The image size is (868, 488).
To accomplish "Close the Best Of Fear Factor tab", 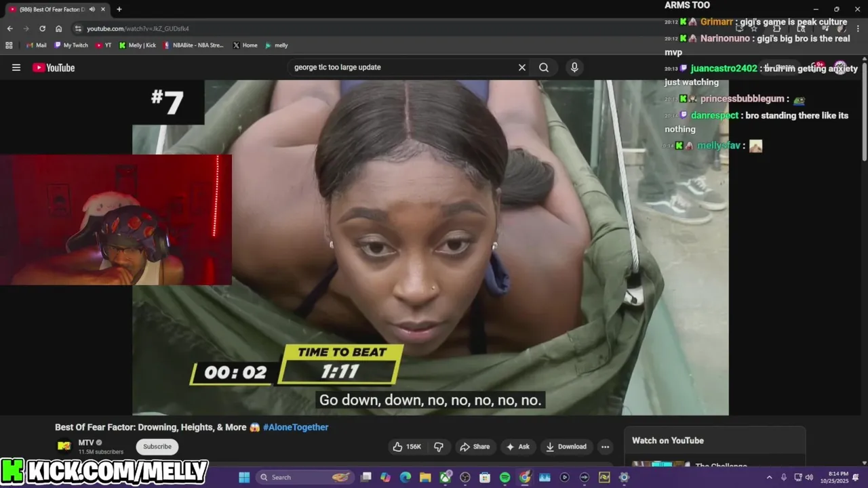I will 103,9.
